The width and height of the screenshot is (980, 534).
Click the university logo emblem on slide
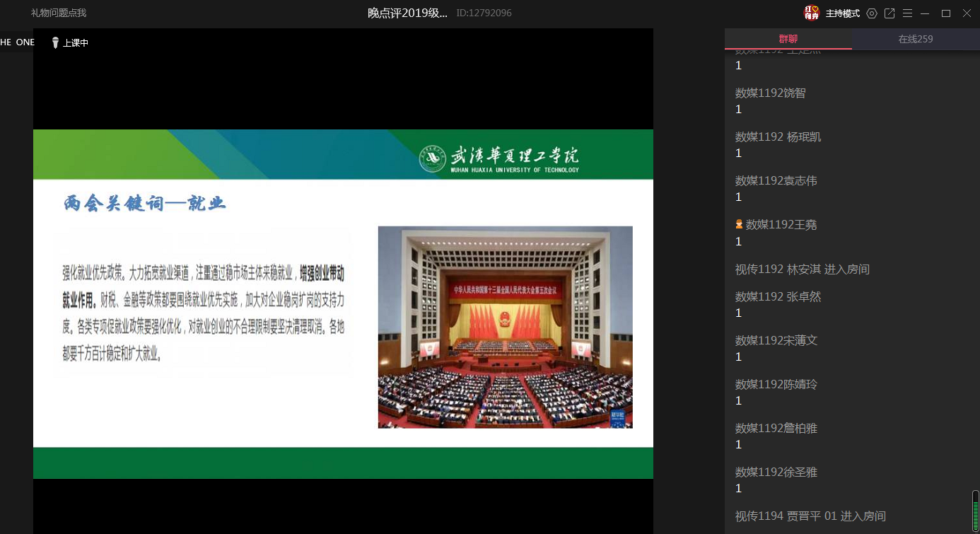[432, 159]
